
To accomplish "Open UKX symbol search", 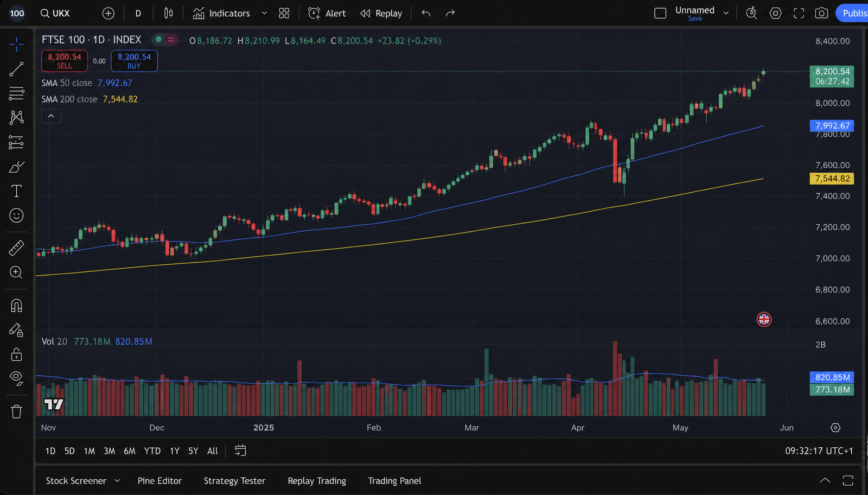I will point(55,13).
